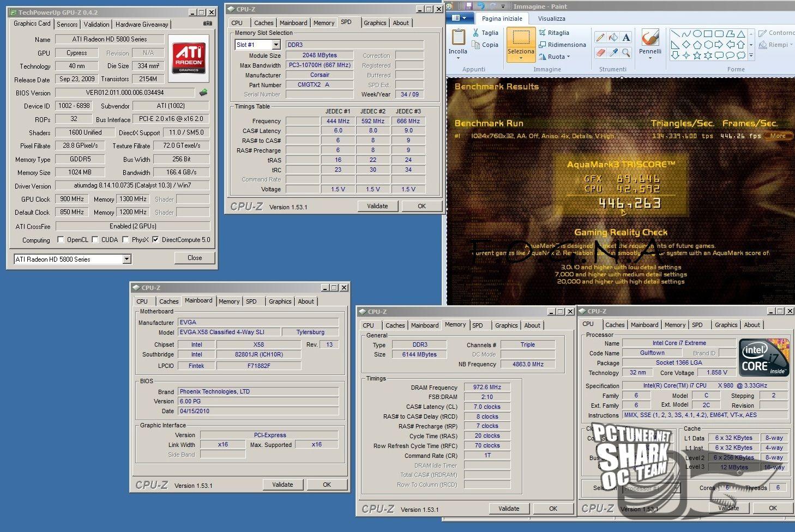Switch to Visualizza tab in Paint
This screenshot has width=795, height=532.
pos(552,19)
